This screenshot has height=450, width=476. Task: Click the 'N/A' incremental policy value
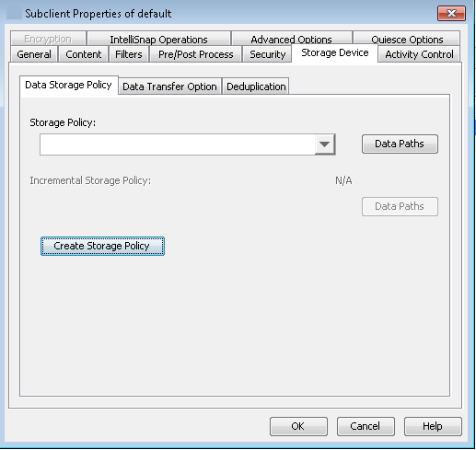(343, 180)
